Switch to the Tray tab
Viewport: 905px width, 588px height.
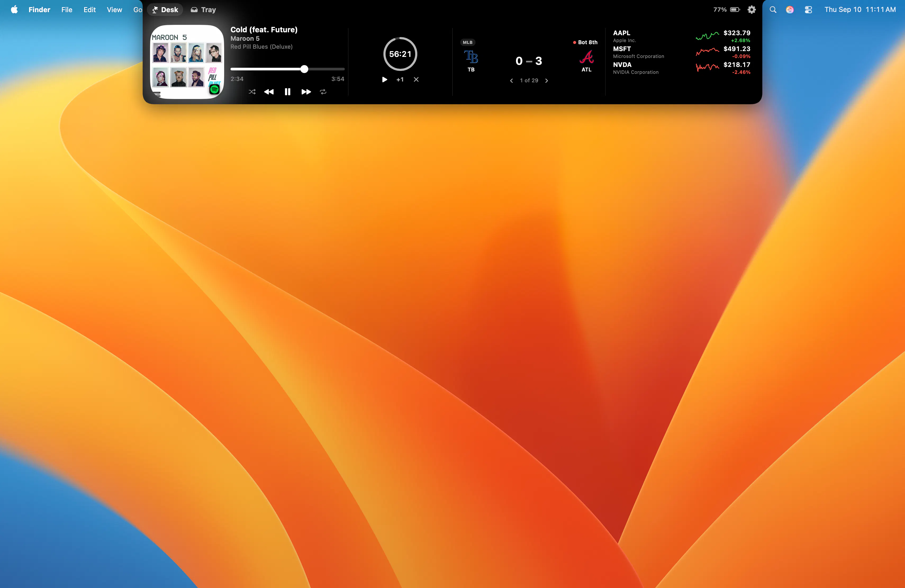(203, 10)
